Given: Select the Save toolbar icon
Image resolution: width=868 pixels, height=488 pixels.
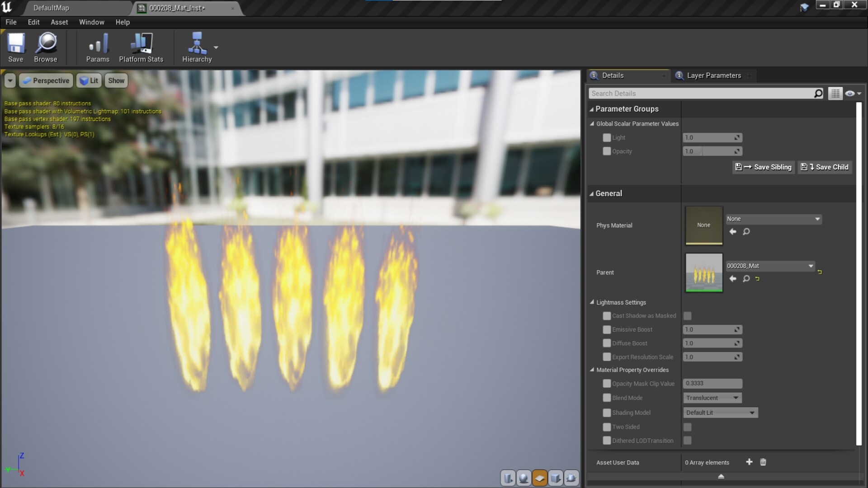Looking at the screenshot, I should tap(16, 47).
